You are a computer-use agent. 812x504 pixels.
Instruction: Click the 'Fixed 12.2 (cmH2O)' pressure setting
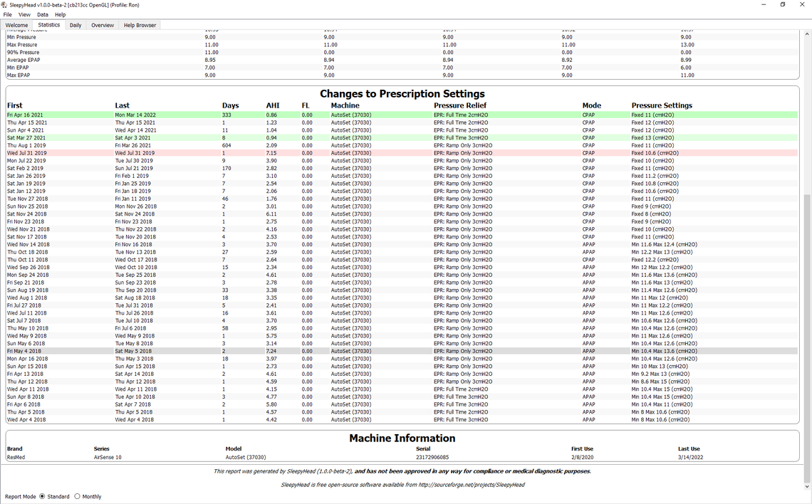(x=655, y=260)
